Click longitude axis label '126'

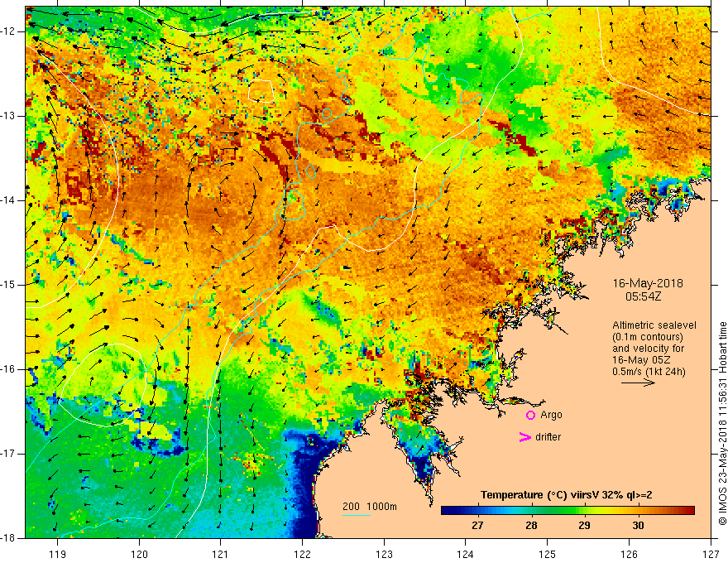(x=629, y=554)
